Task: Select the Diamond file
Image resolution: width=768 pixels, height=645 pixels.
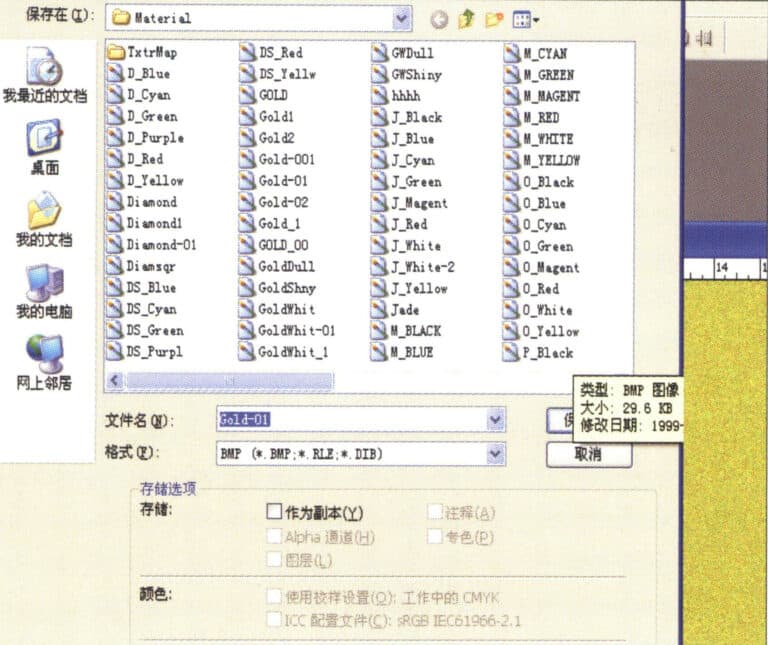Action: (142, 202)
